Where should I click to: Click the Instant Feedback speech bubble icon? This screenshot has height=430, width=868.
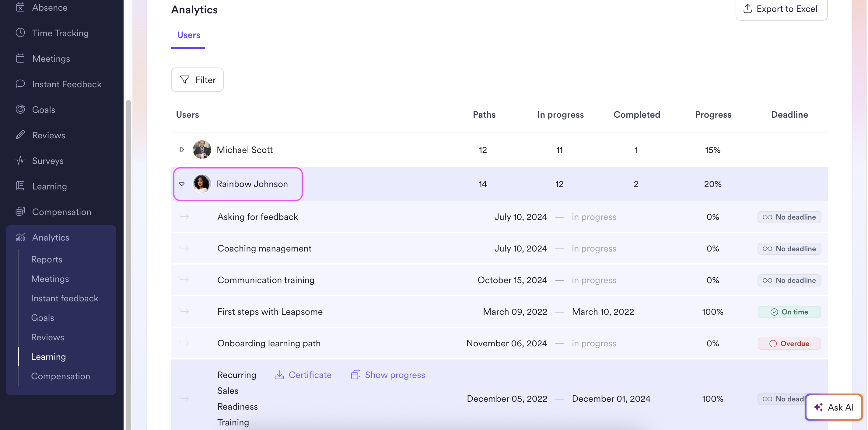20,84
